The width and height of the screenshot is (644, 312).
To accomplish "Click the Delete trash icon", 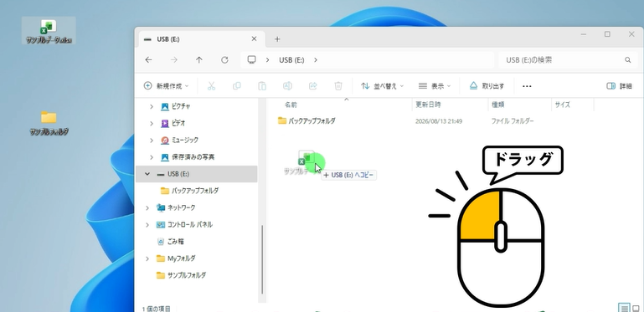I will click(338, 85).
